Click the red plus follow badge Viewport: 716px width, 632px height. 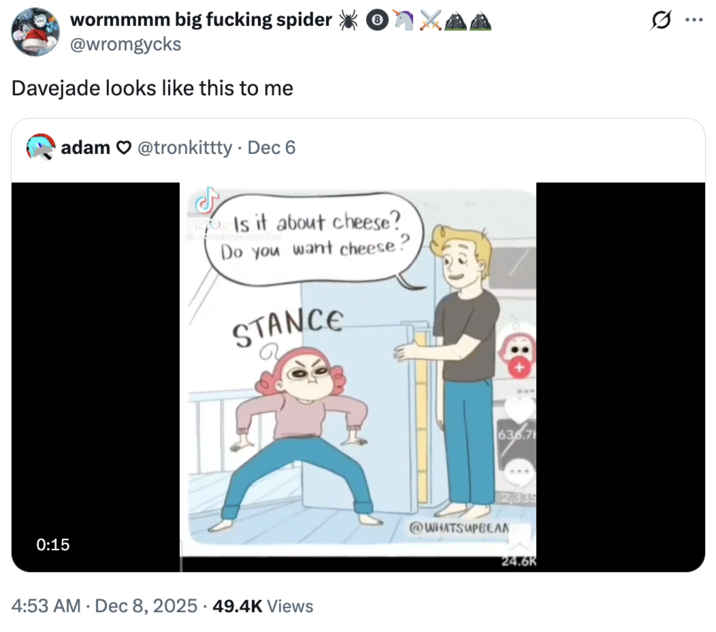(519, 368)
